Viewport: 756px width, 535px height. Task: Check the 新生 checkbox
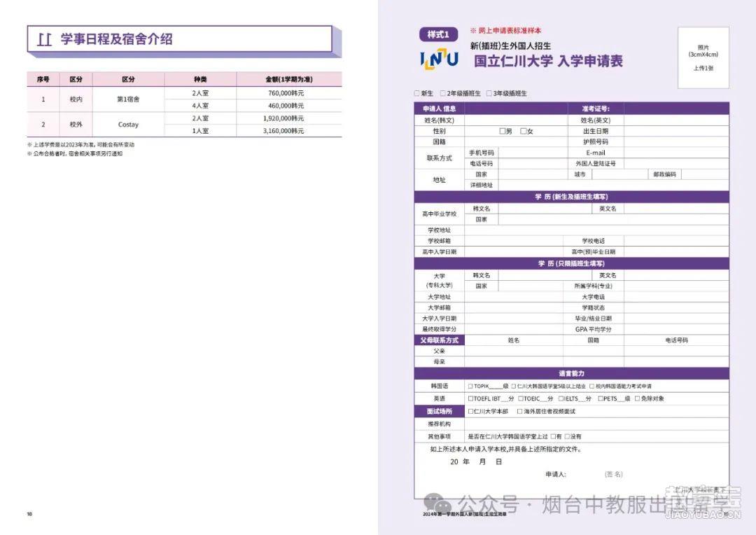click(x=417, y=93)
